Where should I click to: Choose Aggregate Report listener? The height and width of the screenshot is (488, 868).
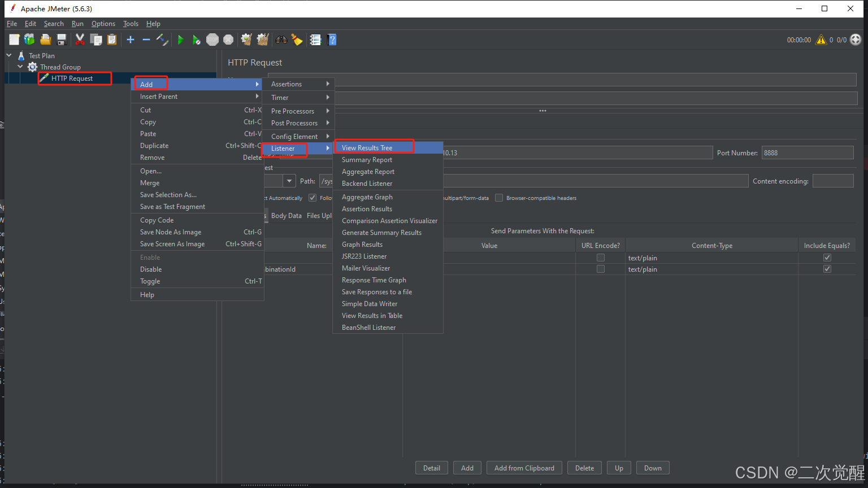[x=388, y=172]
